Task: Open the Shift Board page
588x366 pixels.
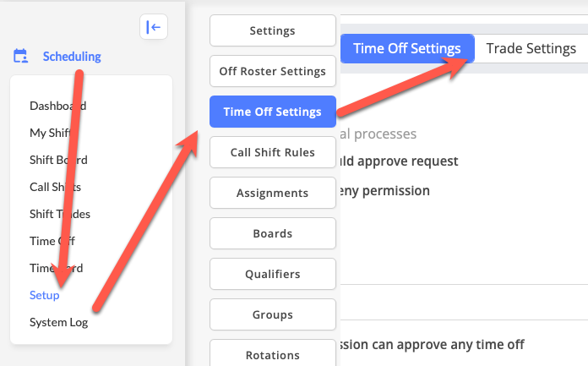Action: (58, 160)
